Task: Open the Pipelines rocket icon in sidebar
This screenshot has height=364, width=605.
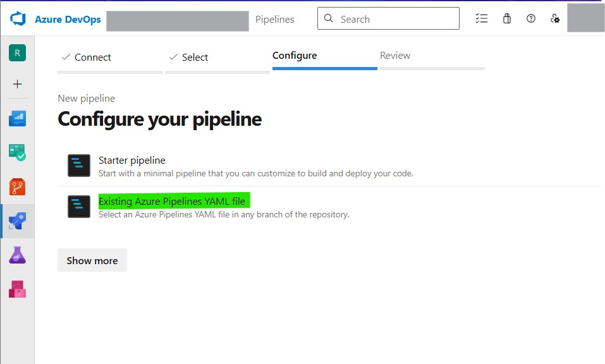Action: pos(17,221)
